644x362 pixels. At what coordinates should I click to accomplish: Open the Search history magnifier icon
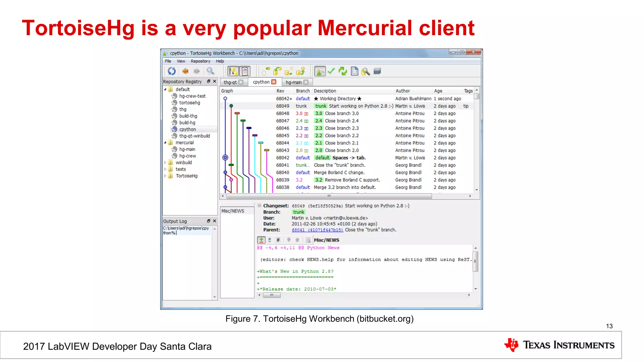point(365,71)
